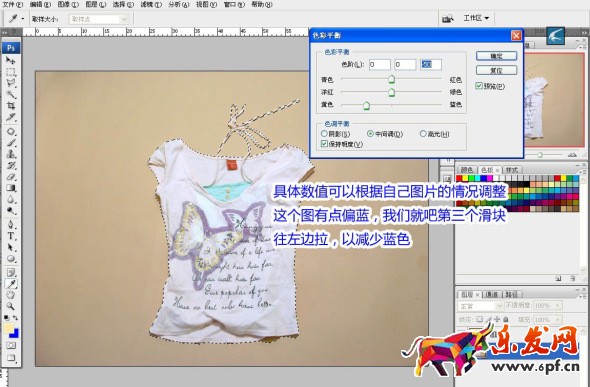Viewport: 590px width, 387px height.
Task: Select the Ellipse shape tool
Action: pyautogui.click(x=11, y=259)
